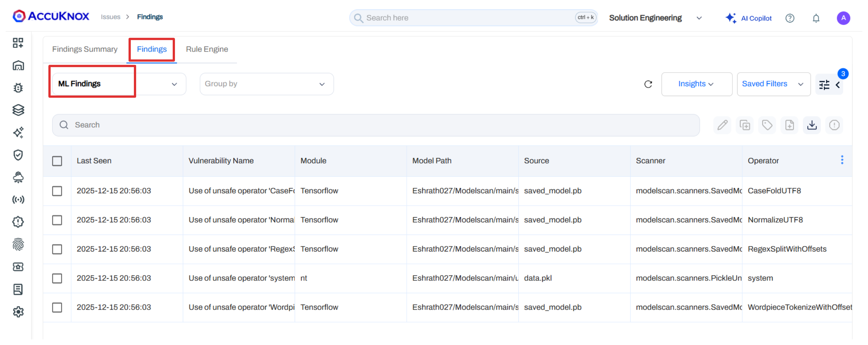Click the refresh icon near Insights

[648, 84]
